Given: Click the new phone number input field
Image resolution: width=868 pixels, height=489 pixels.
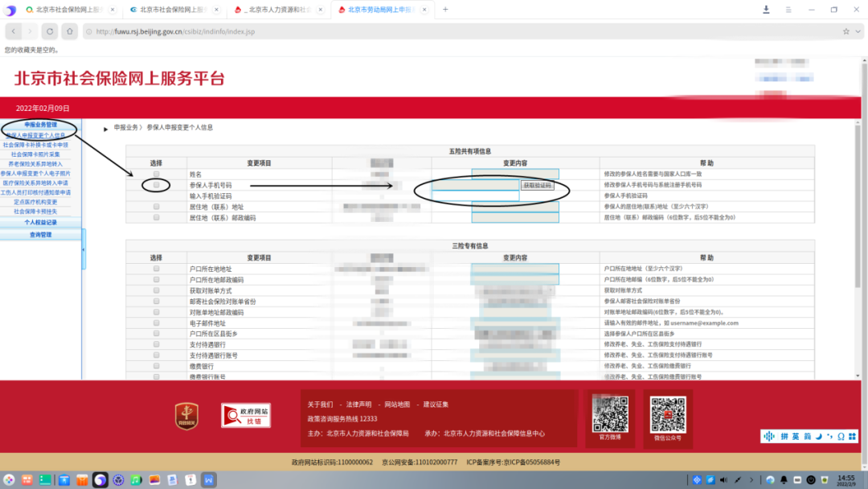Looking at the screenshot, I should pos(476,185).
